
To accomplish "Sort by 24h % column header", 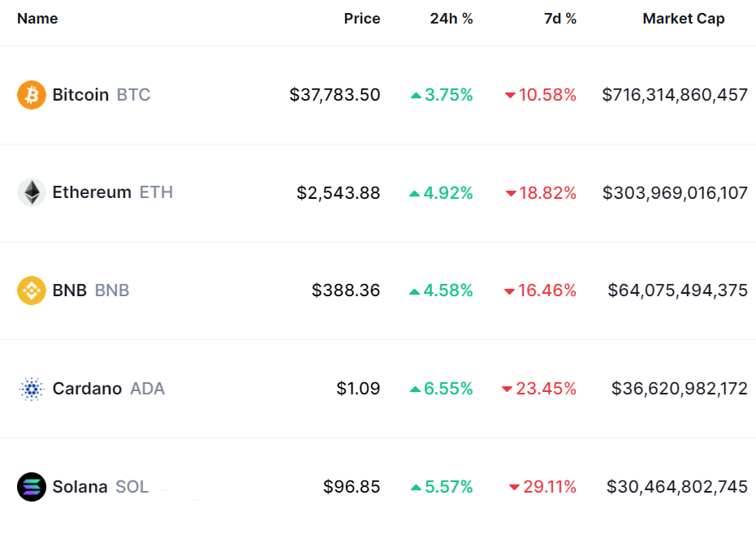I will pyautogui.click(x=451, y=19).
